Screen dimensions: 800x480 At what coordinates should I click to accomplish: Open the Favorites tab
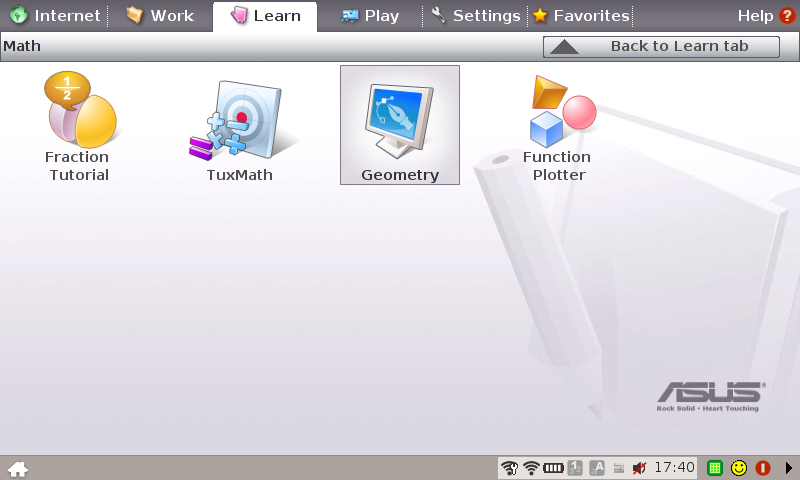[x=581, y=16]
